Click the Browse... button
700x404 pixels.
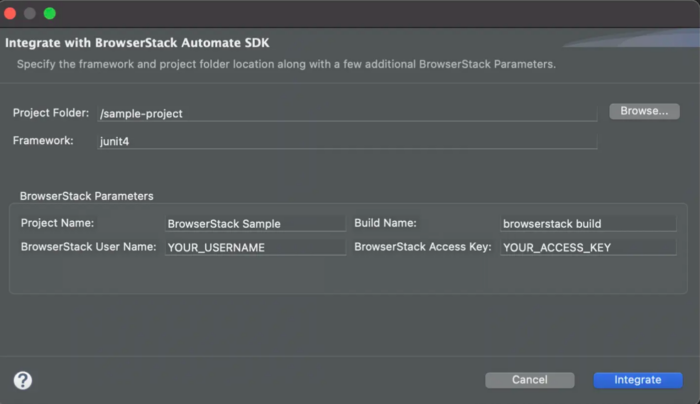644,111
